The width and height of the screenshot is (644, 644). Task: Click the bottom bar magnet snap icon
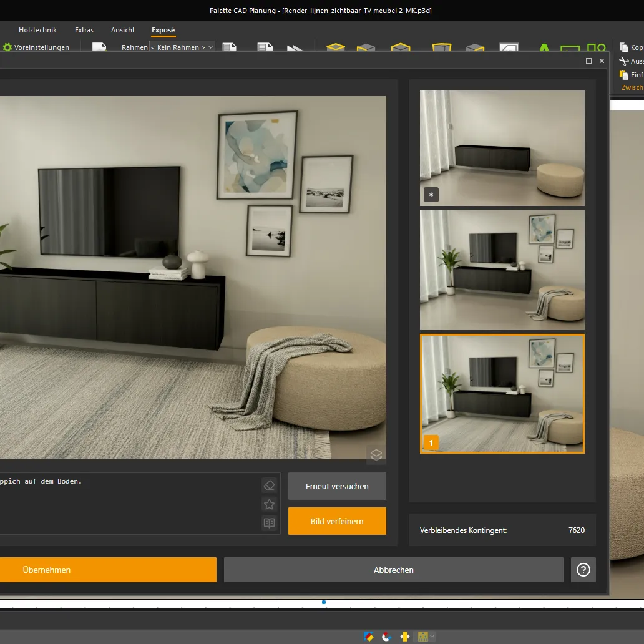(x=386, y=637)
